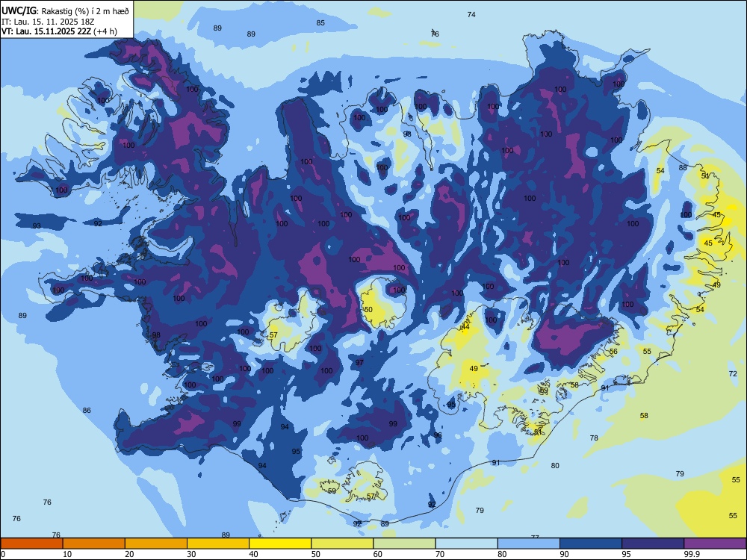Image resolution: width=747 pixels, height=560 pixels.
Task: Click the '40' legend scale label
Action: pyautogui.click(x=254, y=554)
